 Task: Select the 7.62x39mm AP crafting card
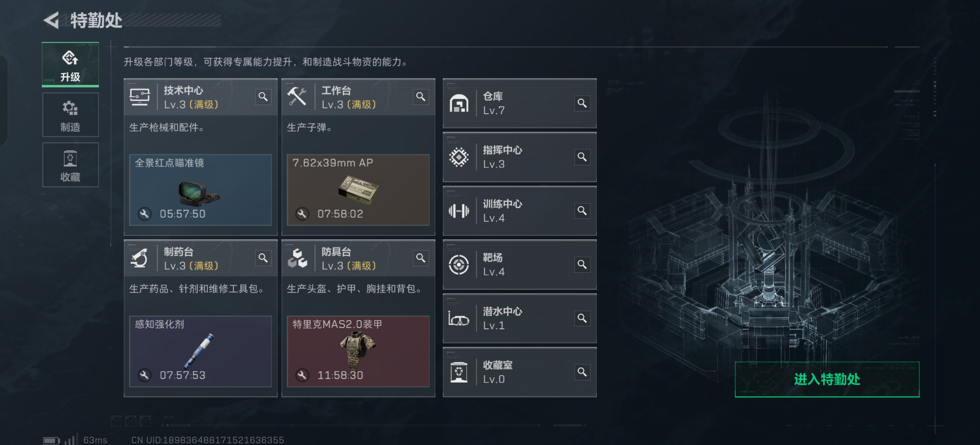coord(358,190)
